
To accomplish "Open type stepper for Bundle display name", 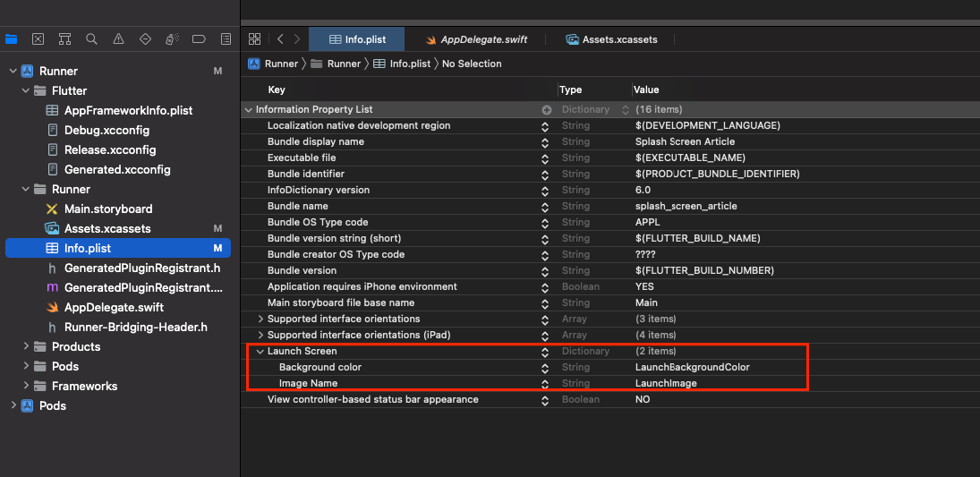I will pyautogui.click(x=545, y=142).
